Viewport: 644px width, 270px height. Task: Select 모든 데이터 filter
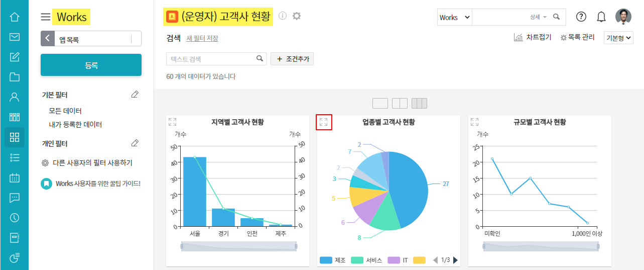click(x=65, y=111)
